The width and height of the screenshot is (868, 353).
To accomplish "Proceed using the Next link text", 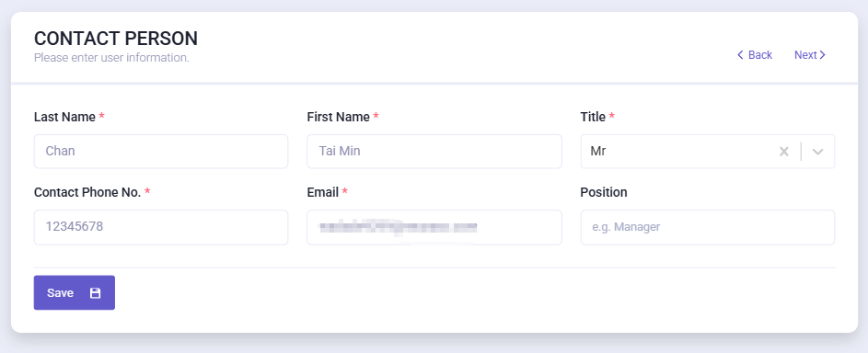I will [x=805, y=54].
